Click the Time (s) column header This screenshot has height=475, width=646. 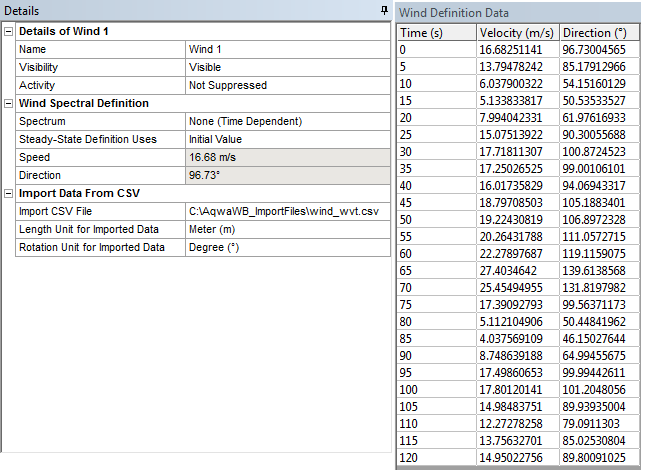click(435, 33)
